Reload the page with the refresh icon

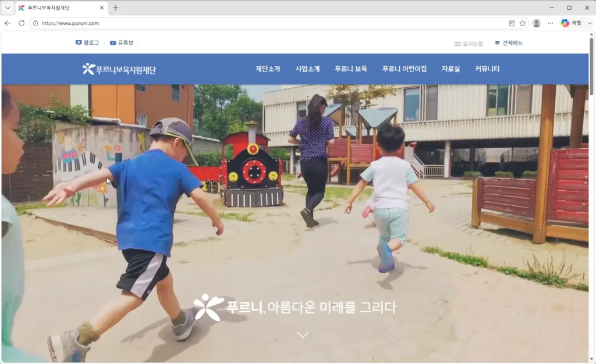pos(22,23)
